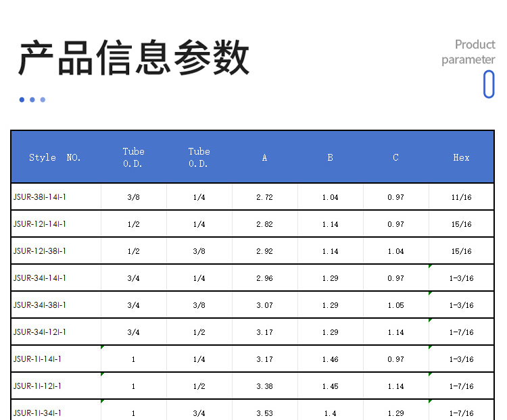Click green corner marker in JSUR-1I-14I-1 Tube cell
The width and height of the screenshot is (507, 420).
103,347
